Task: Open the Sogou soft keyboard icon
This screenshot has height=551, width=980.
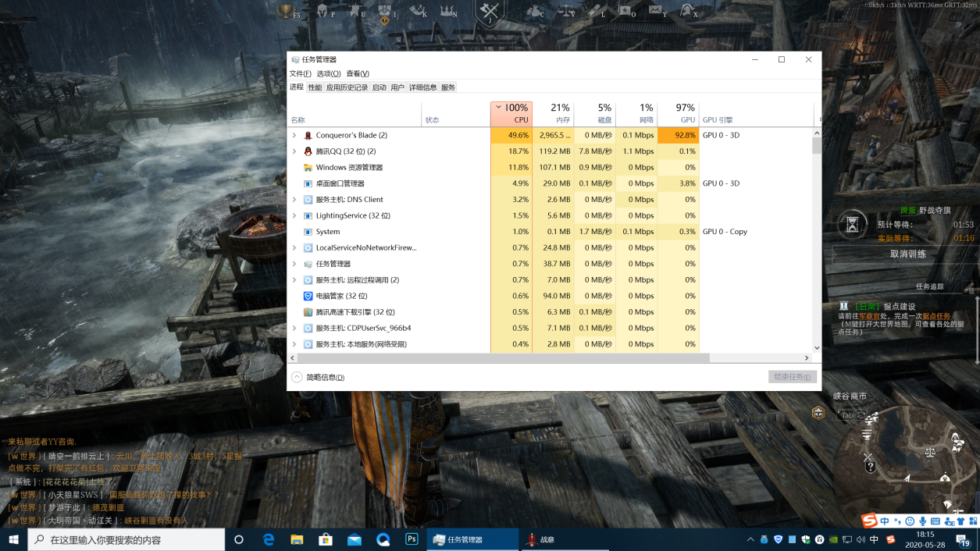Action: (935, 521)
